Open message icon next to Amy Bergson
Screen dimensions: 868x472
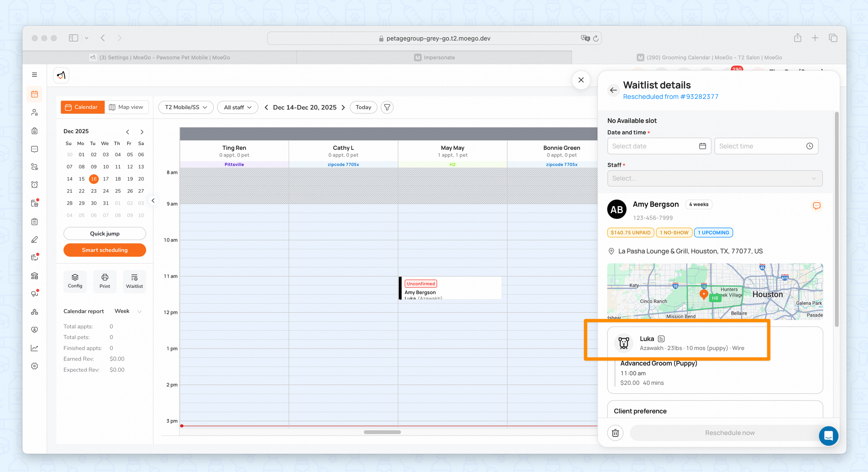click(816, 206)
